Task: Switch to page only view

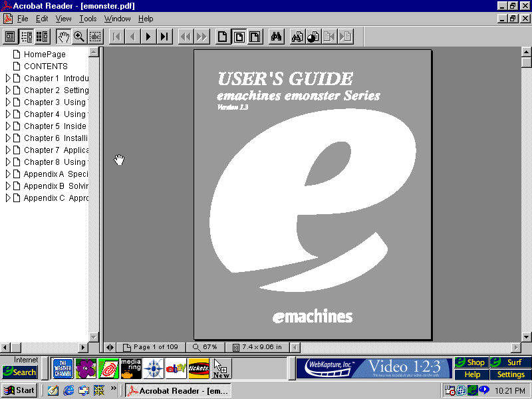Action: [11, 37]
